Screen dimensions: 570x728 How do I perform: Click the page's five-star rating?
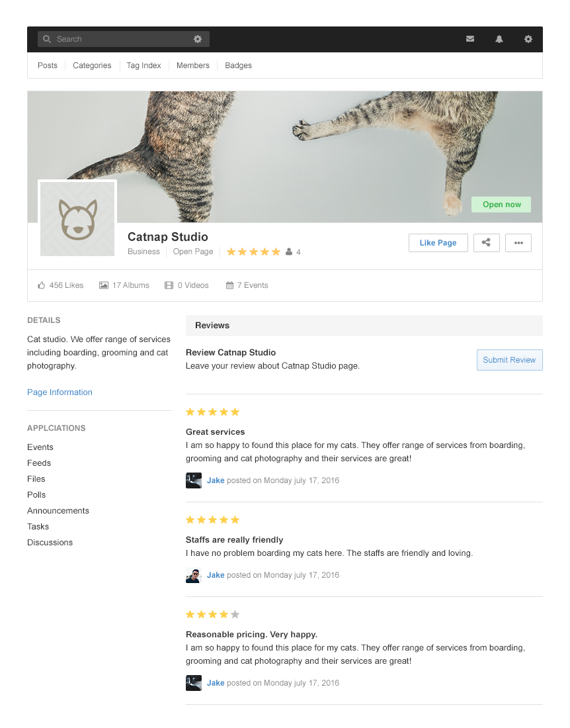click(x=253, y=252)
